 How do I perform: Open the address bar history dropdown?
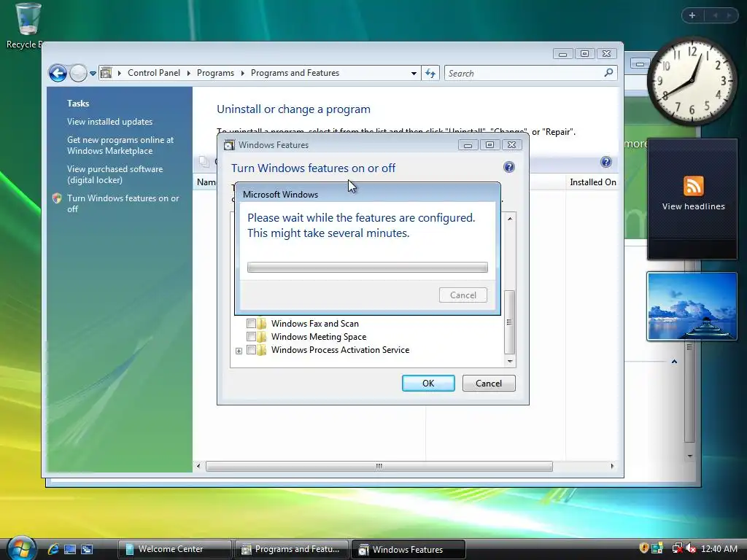414,74
